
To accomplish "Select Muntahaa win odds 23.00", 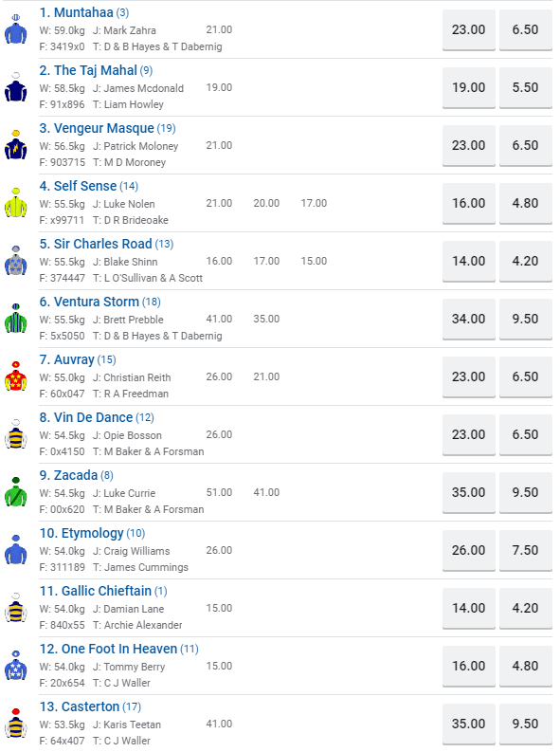I will [x=468, y=29].
